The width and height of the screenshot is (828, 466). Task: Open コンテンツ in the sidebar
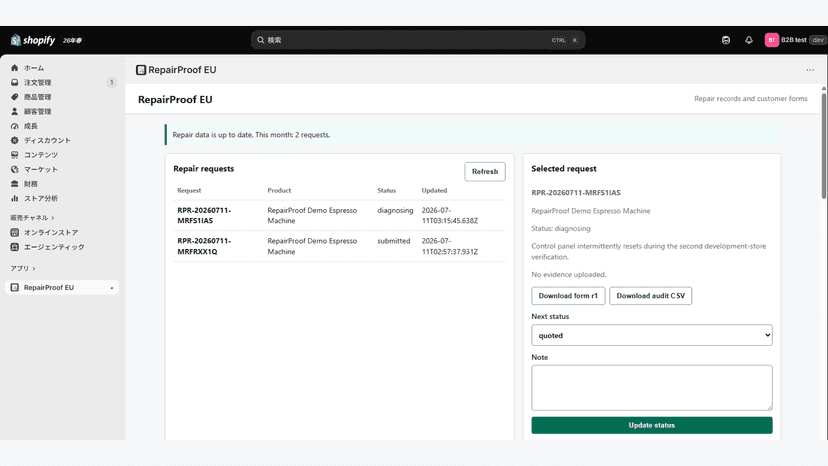[41, 155]
